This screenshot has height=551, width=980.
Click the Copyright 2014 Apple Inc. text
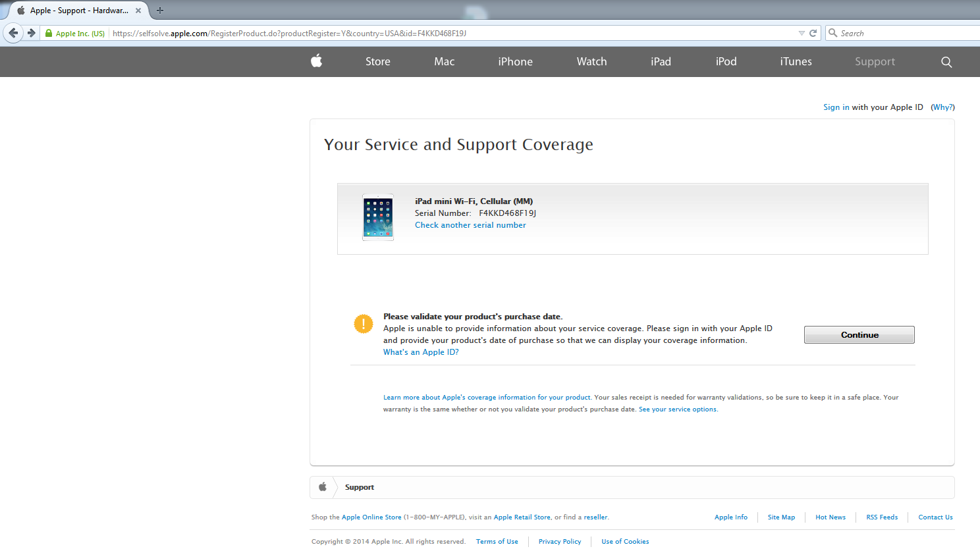click(389, 542)
